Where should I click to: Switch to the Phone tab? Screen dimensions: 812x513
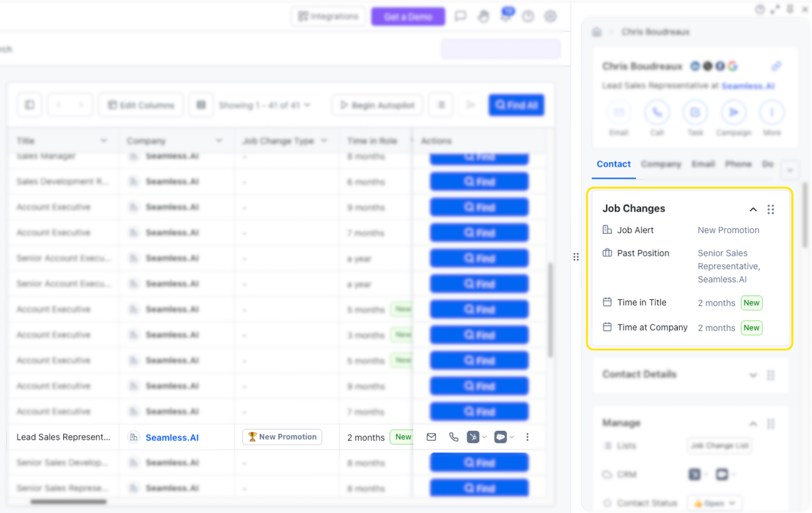tap(738, 164)
